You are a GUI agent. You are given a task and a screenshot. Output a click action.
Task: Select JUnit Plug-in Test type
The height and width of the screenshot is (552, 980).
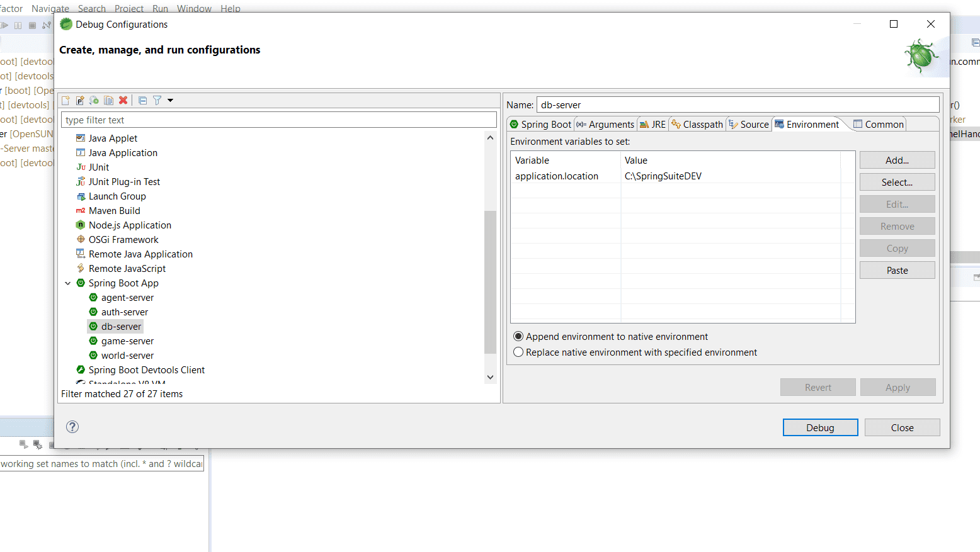124,182
